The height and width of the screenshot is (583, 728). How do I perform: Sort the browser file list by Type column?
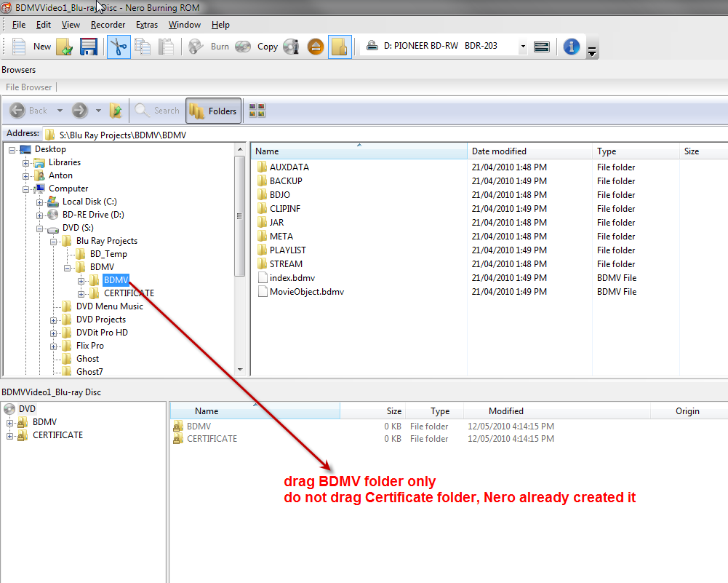[636, 151]
